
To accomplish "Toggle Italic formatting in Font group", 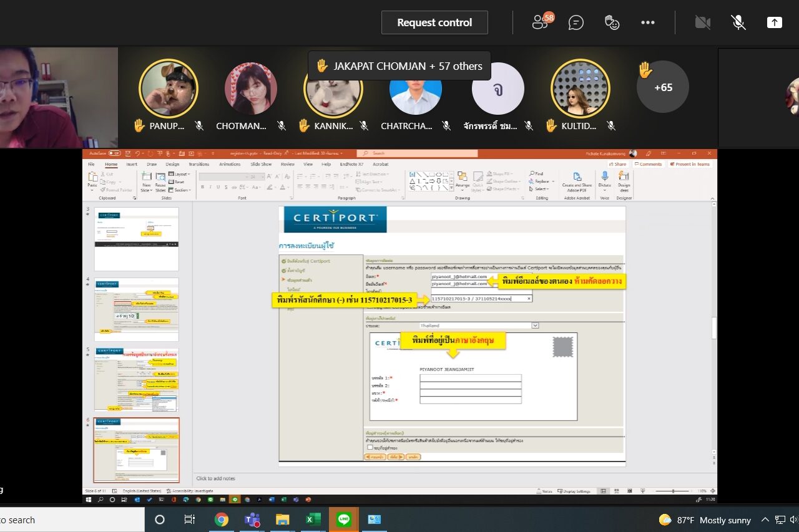I will pos(210,187).
